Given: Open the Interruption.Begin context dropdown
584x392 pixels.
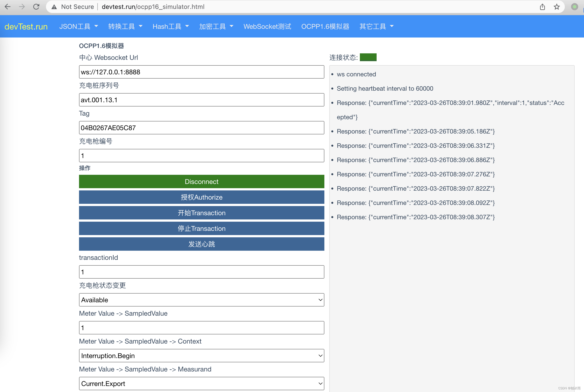Looking at the screenshot, I should [x=202, y=355].
